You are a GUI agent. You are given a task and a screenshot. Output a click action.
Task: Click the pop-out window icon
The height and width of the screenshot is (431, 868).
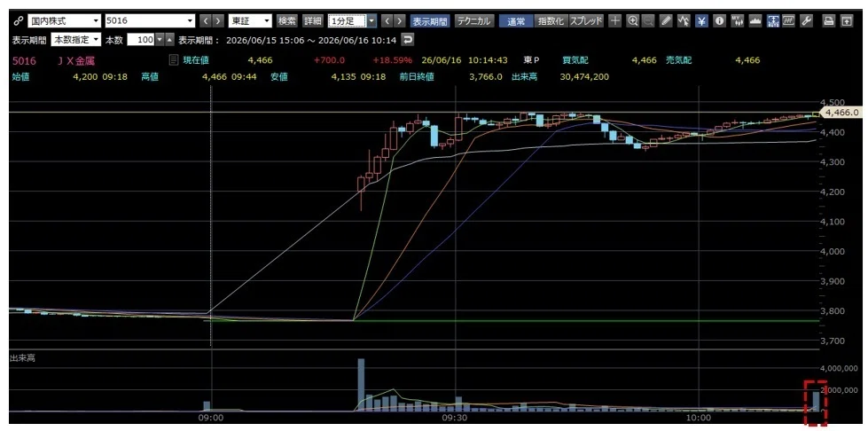click(847, 21)
